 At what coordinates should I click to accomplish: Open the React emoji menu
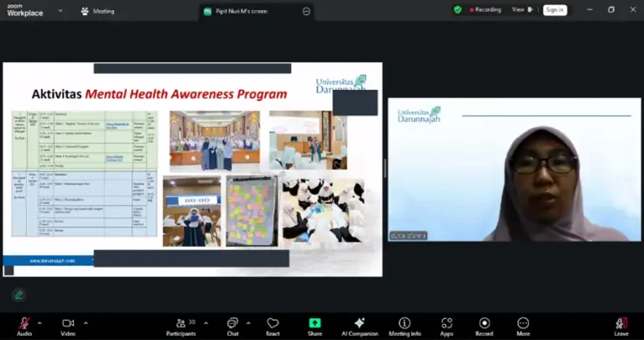(273, 323)
